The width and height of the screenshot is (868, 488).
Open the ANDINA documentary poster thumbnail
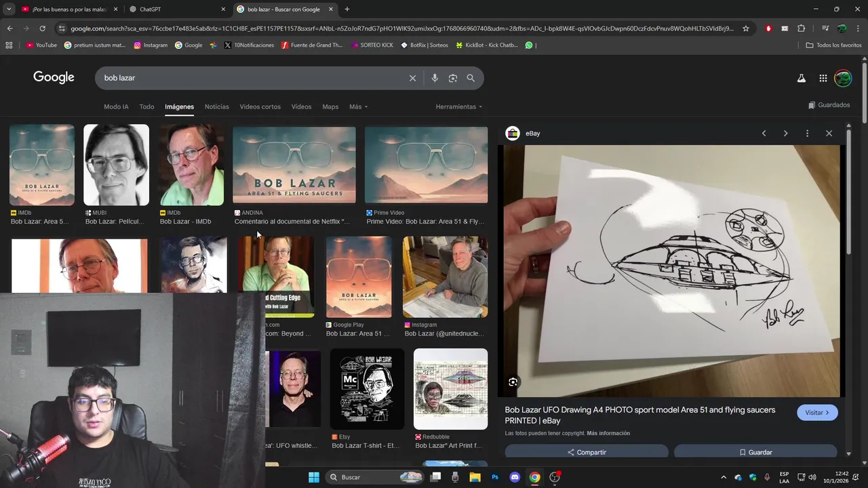294,165
